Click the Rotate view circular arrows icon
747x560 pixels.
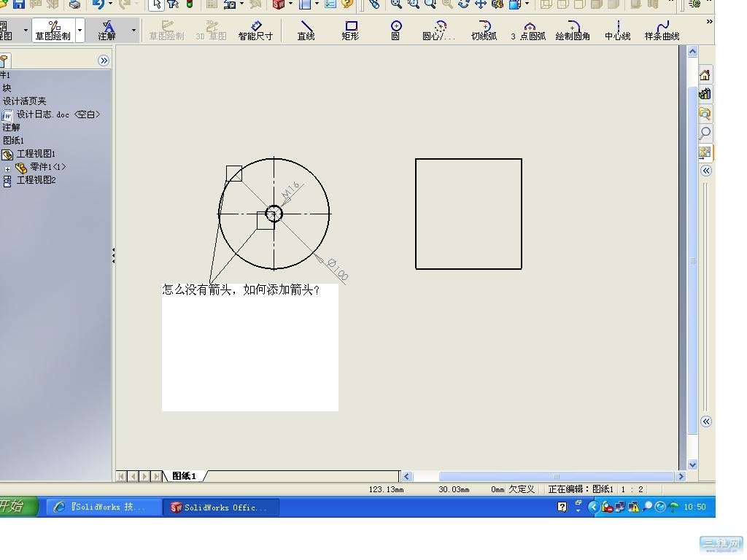coord(463,4)
